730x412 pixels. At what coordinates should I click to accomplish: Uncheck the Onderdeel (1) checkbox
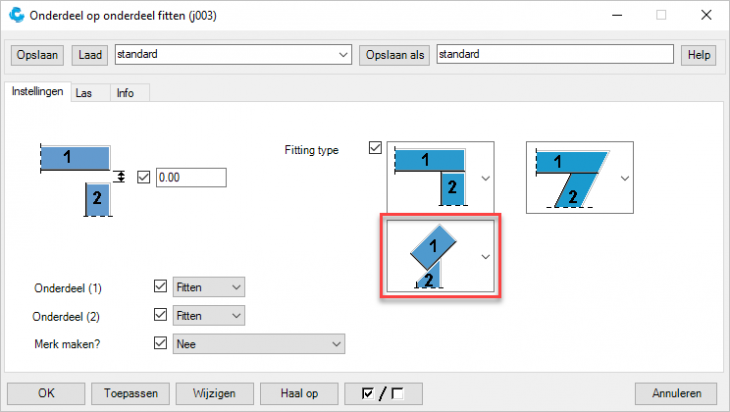click(x=160, y=287)
